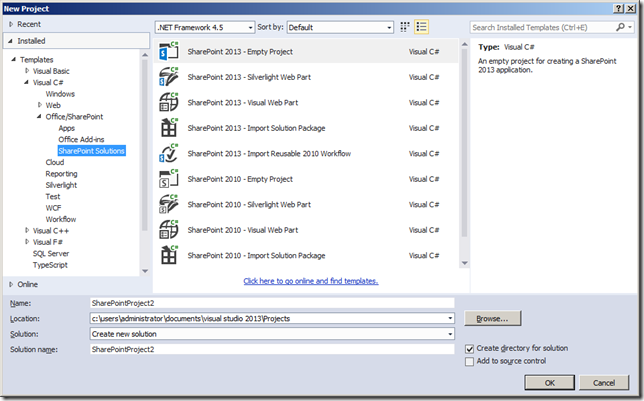Select 'SharePoint 2013 - Import Reusable 2010 Workflow' text
This screenshot has height=401, width=644.
click(269, 154)
